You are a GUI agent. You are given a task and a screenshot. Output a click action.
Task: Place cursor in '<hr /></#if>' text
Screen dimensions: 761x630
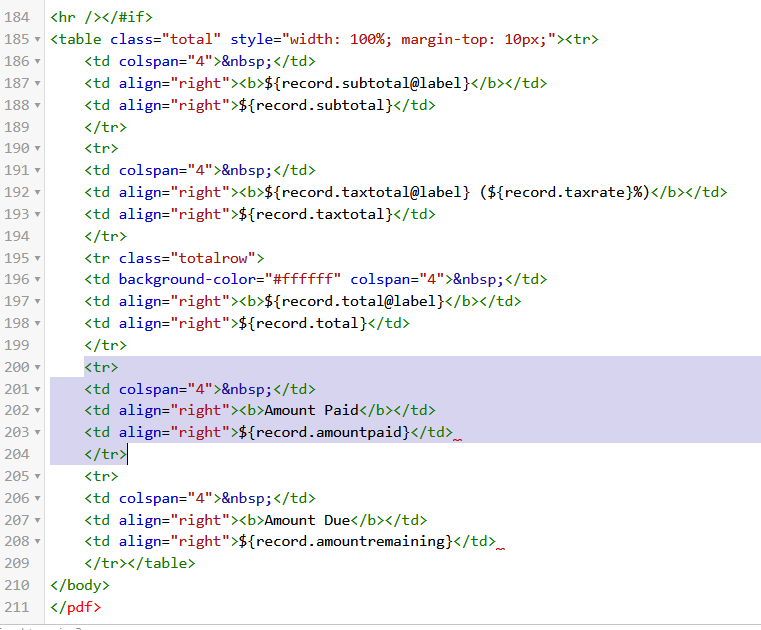[101, 17]
